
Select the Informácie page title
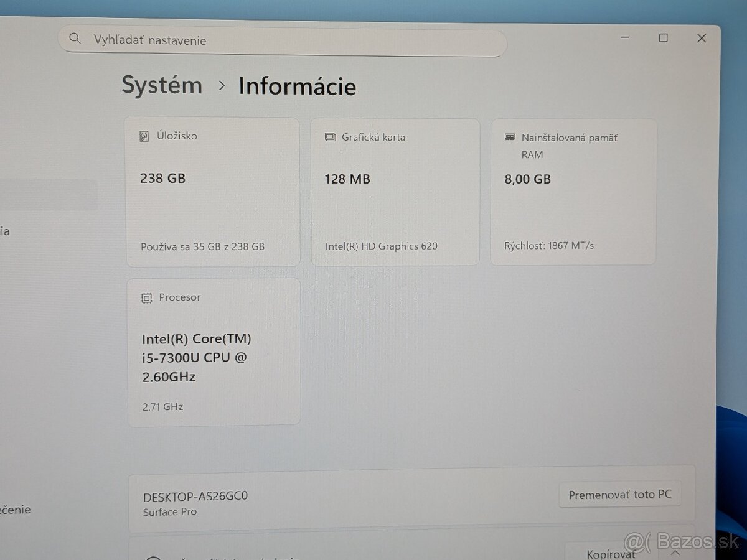click(x=297, y=86)
